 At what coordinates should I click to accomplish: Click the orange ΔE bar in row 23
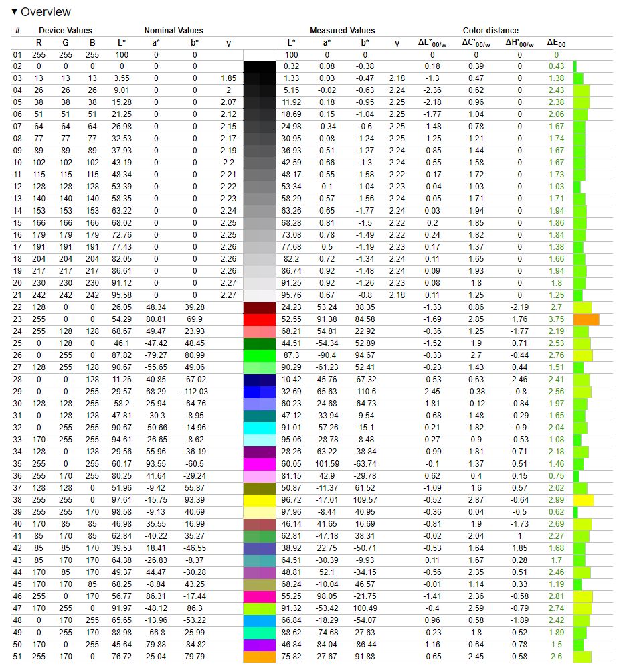(586, 319)
